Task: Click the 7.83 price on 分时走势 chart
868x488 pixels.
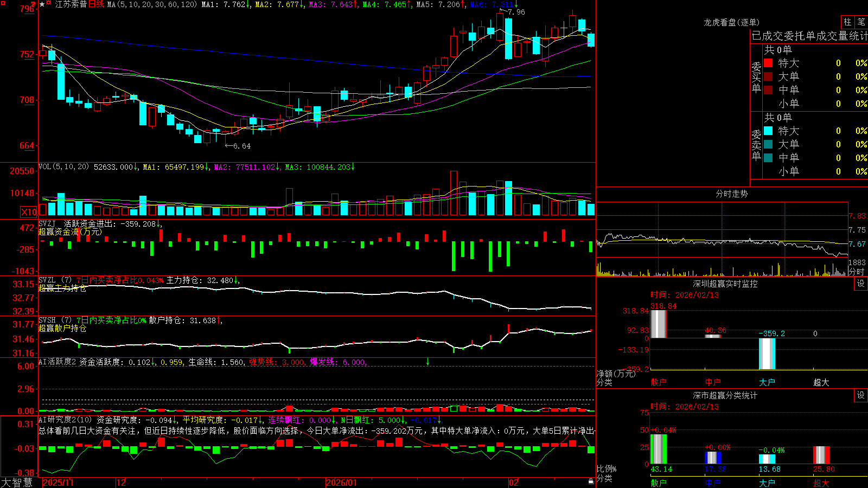Action: click(858, 216)
